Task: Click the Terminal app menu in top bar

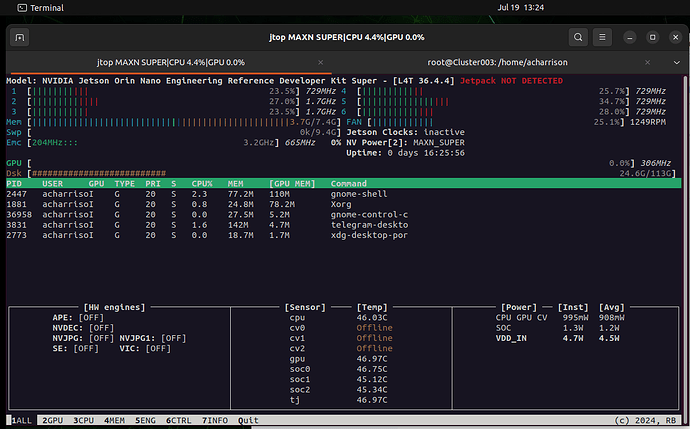Action: coord(40,7)
